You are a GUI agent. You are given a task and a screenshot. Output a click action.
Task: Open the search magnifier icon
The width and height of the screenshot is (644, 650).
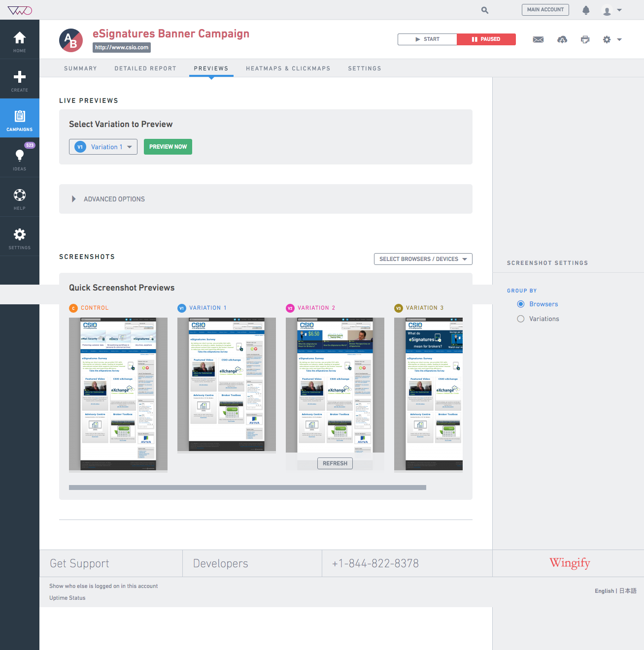(485, 10)
